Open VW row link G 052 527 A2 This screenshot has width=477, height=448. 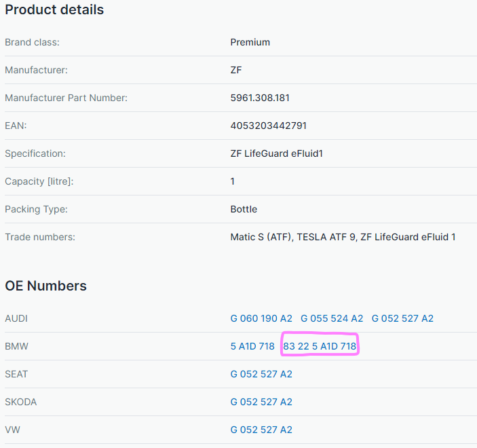261,430
